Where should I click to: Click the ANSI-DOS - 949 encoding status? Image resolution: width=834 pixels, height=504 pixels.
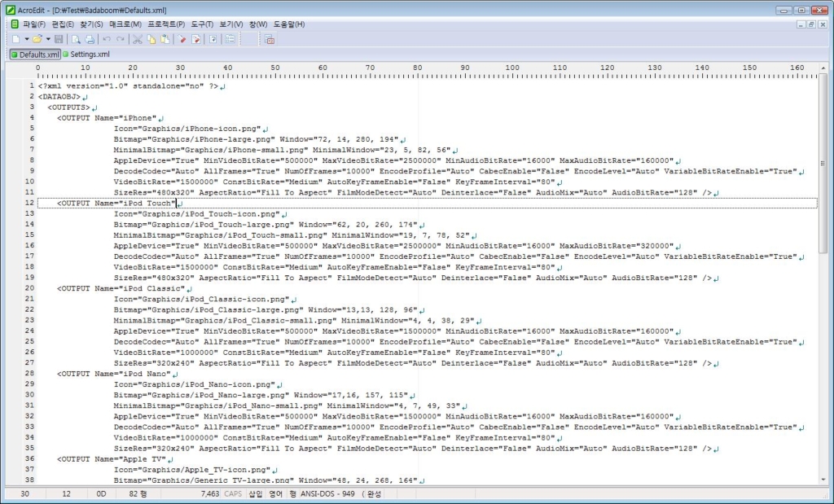tap(327, 494)
